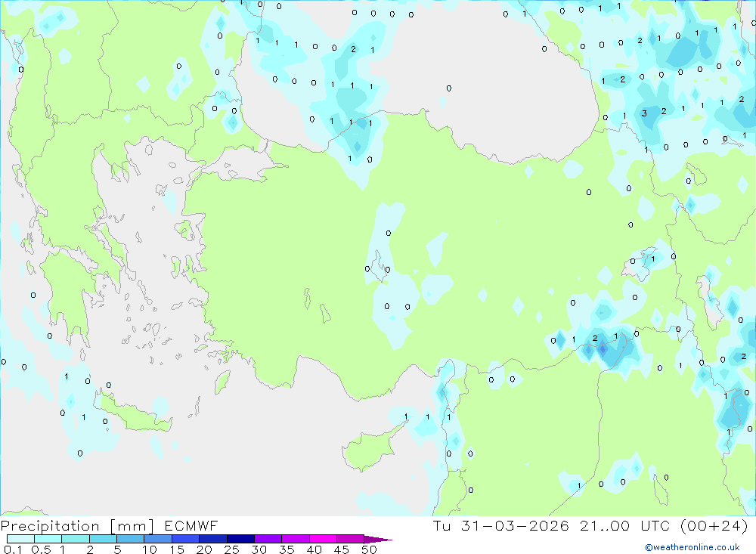Select the 10–15 mm blue legend swatch
Screen dimensions: 756x554
(x=158, y=539)
